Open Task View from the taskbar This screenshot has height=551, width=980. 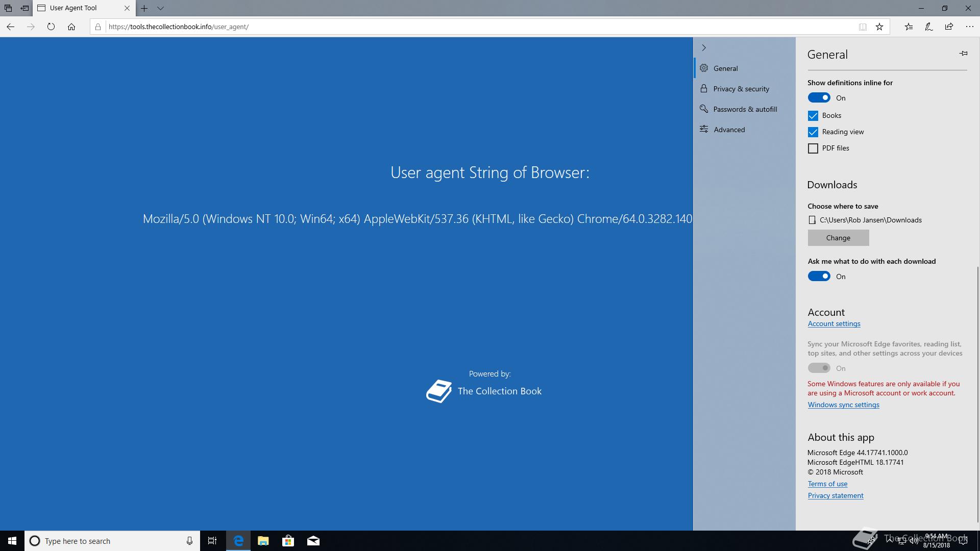coord(212,541)
